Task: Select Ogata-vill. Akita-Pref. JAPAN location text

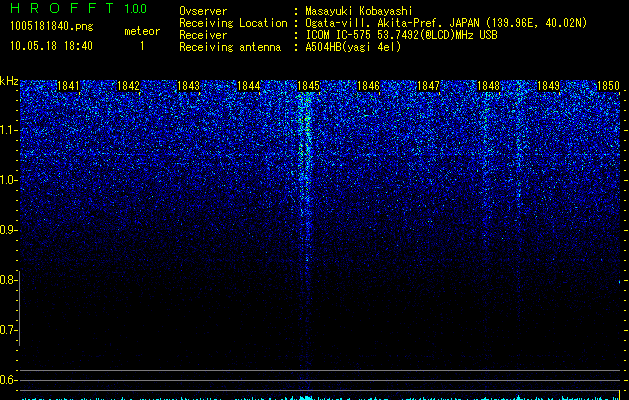Action: pyautogui.click(x=446, y=23)
